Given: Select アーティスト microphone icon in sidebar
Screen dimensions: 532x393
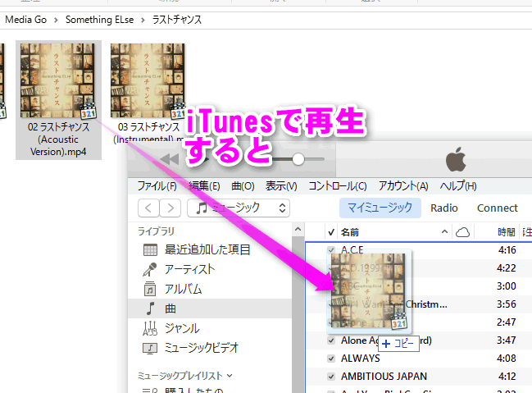Looking at the screenshot, I should pyautogui.click(x=150, y=270).
